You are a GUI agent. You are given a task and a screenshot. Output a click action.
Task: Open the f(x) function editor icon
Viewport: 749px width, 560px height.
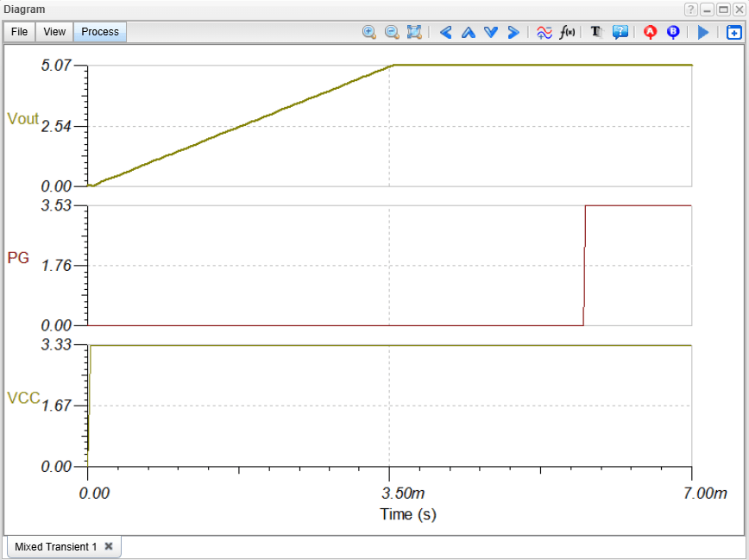pyautogui.click(x=567, y=32)
